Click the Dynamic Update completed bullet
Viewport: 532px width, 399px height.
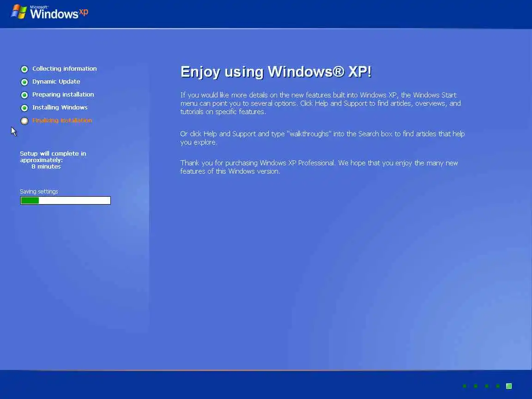pos(24,82)
